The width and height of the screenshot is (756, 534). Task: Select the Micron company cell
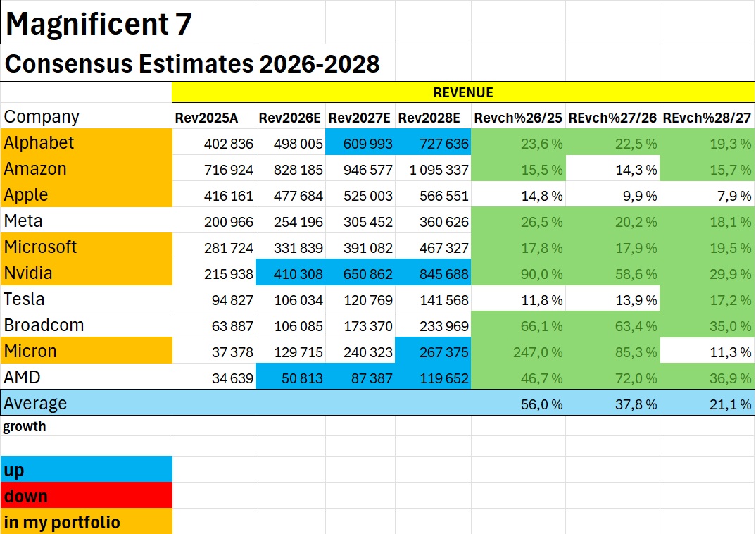(87, 350)
